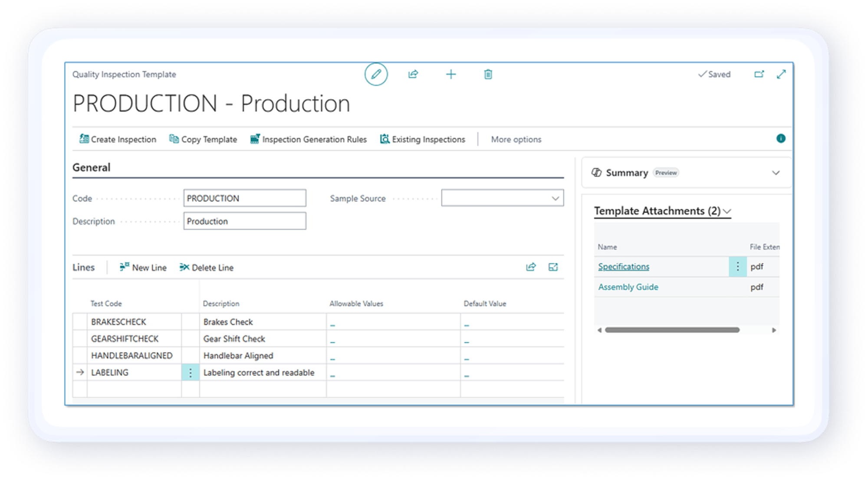
Task: Click the scrollbar right arrow
Action: 774,330
